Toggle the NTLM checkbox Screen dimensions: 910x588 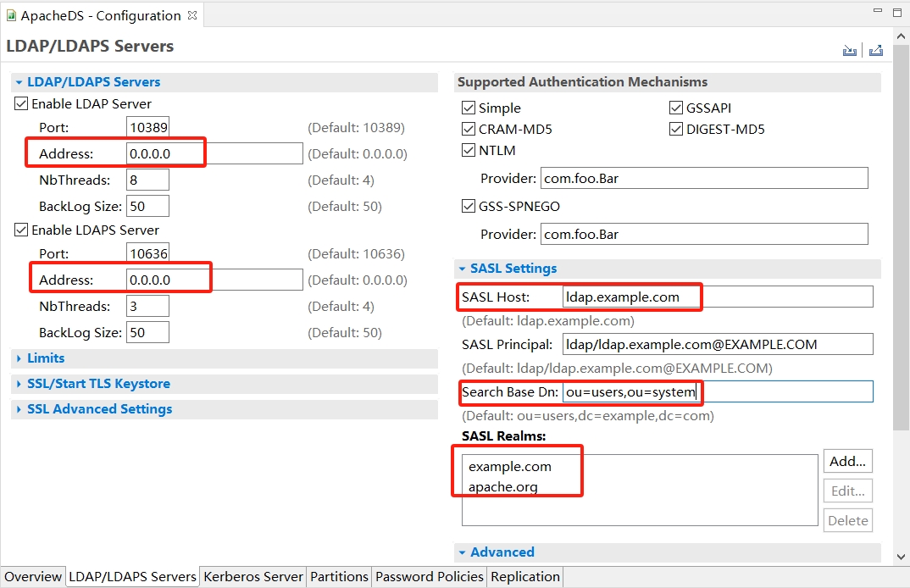tap(468, 151)
